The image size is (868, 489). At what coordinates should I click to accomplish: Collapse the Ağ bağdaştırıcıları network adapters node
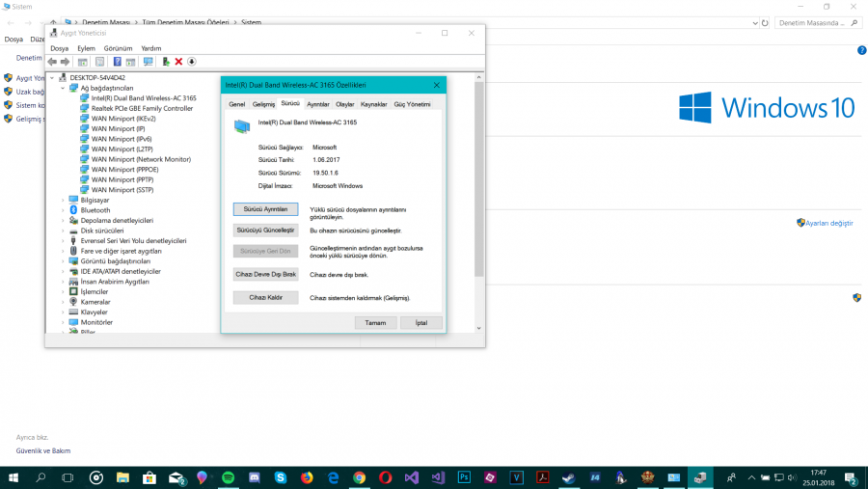click(64, 88)
